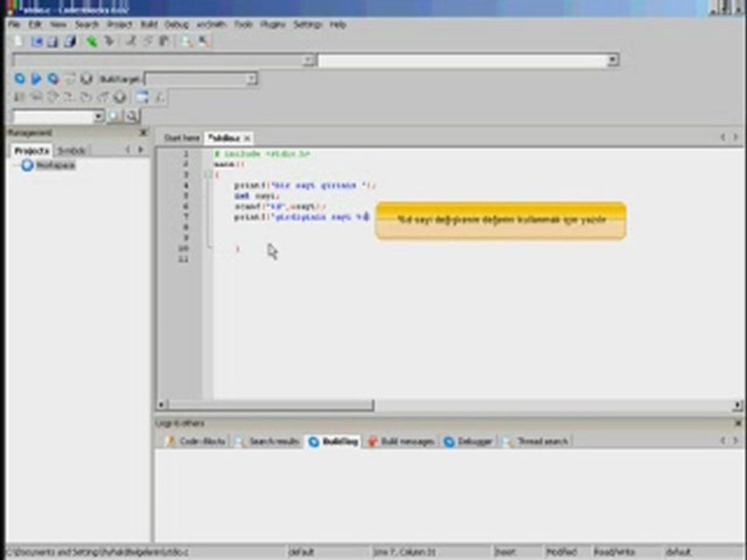Click the Rebuild icon
This screenshot has height=560, width=747.
[70, 79]
